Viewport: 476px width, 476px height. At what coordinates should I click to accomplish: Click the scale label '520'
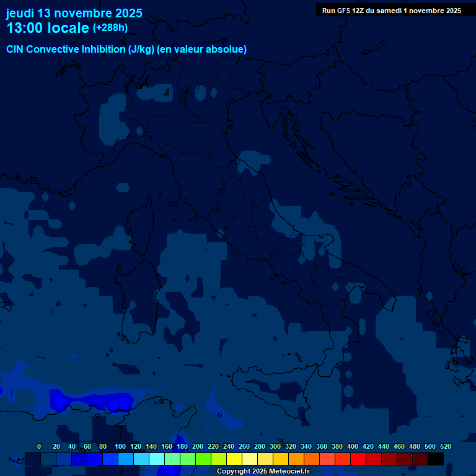point(445,446)
